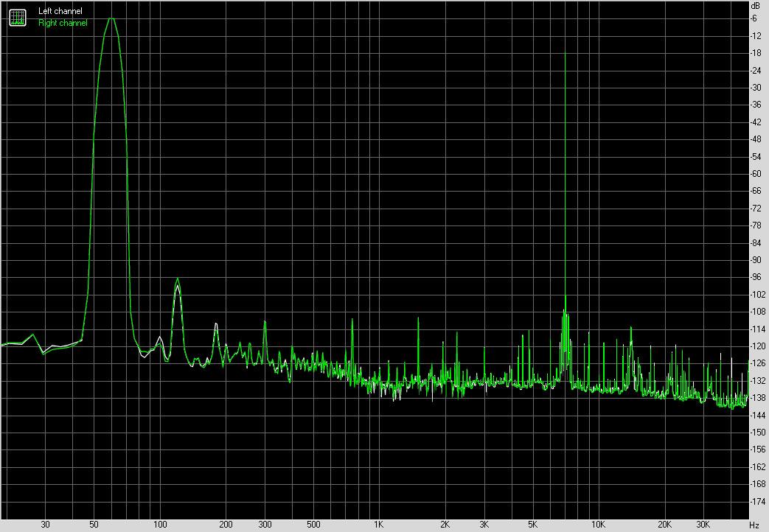
Task: Click the -90 label on the dB axis
Action: point(756,260)
